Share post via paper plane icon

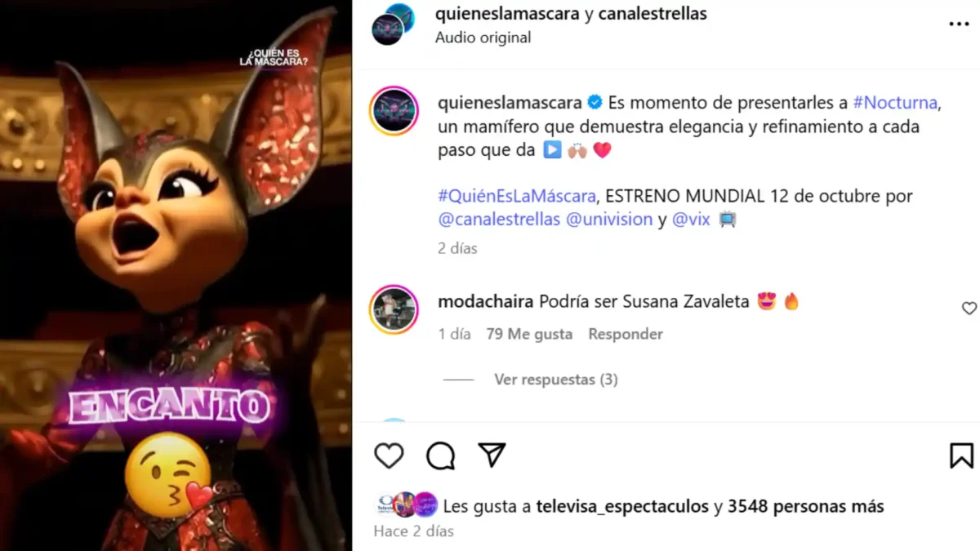coord(492,455)
